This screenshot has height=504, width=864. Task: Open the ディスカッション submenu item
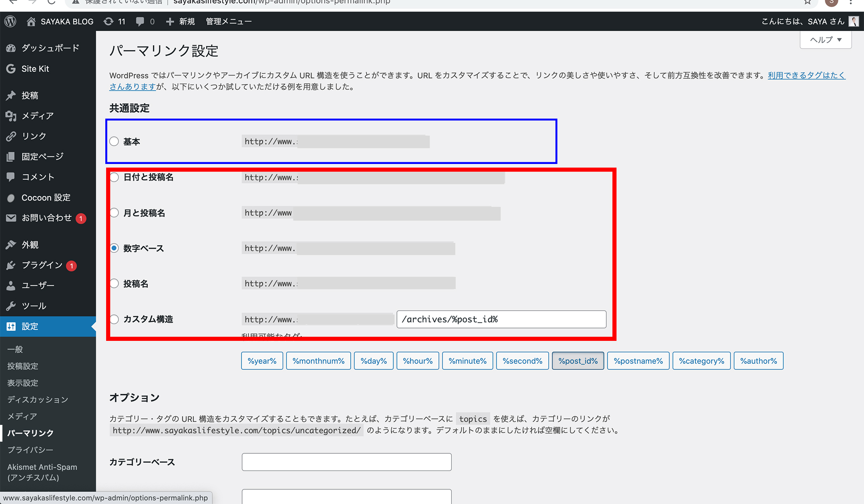38,400
